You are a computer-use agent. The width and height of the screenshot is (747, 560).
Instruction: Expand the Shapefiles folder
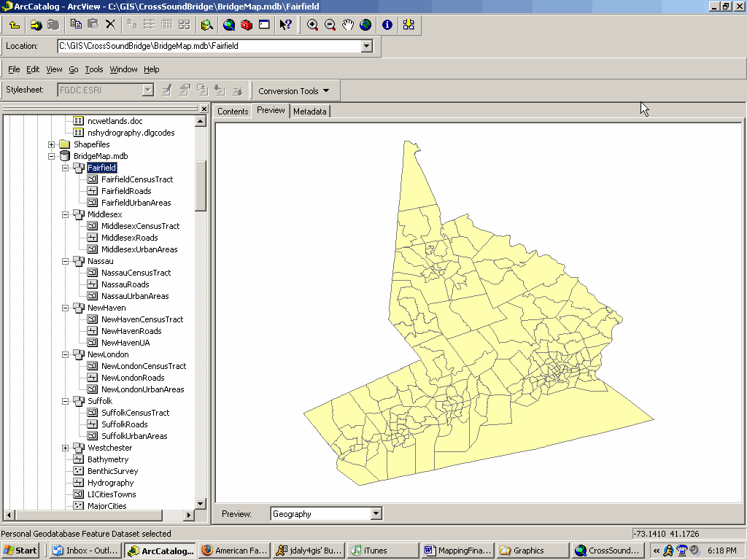(52, 144)
